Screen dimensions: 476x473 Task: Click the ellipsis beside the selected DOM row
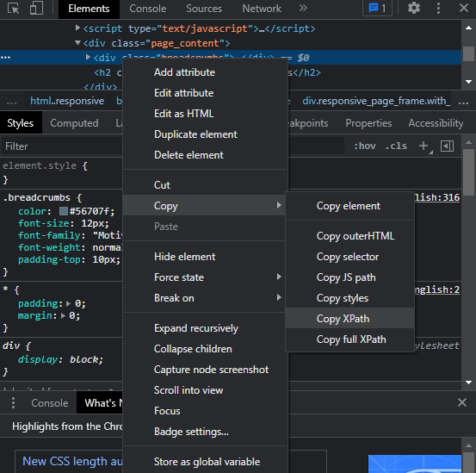[5, 58]
